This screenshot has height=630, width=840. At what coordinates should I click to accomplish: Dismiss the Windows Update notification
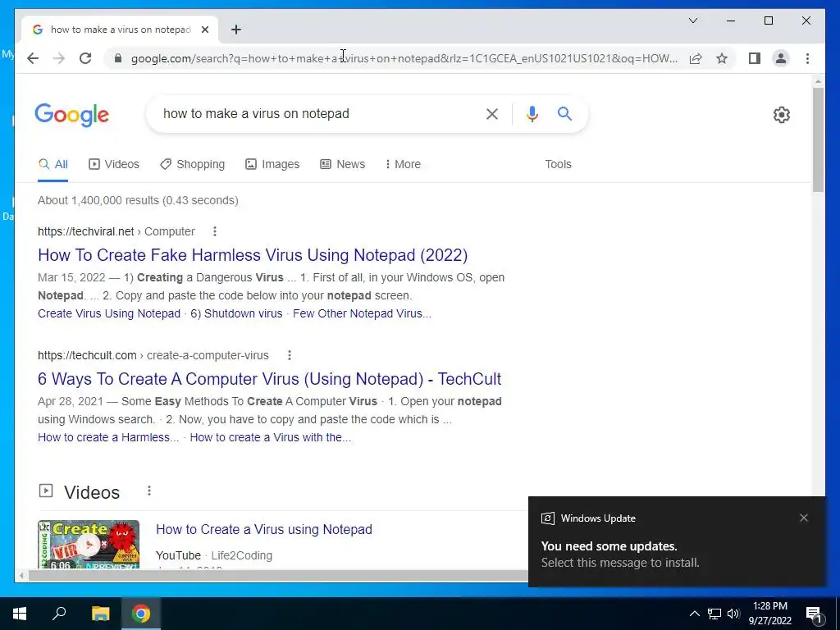[804, 518]
